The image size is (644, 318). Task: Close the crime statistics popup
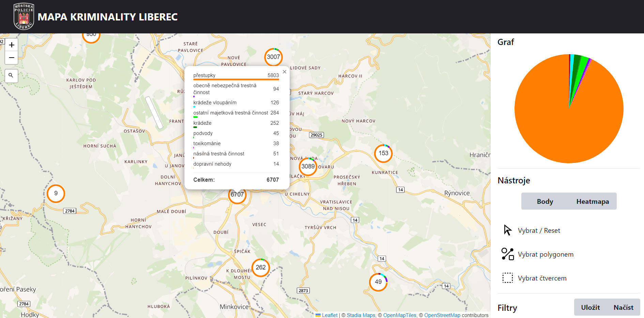[x=285, y=72]
